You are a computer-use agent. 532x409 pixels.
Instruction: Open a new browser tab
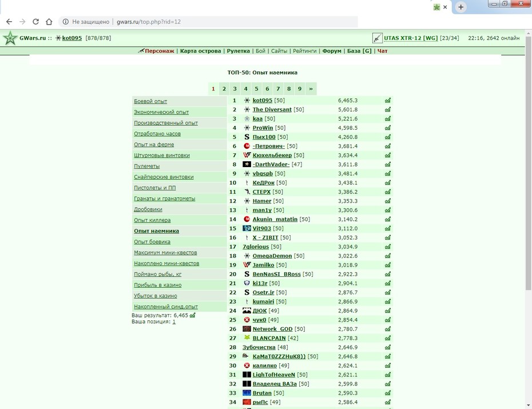[460, 7]
